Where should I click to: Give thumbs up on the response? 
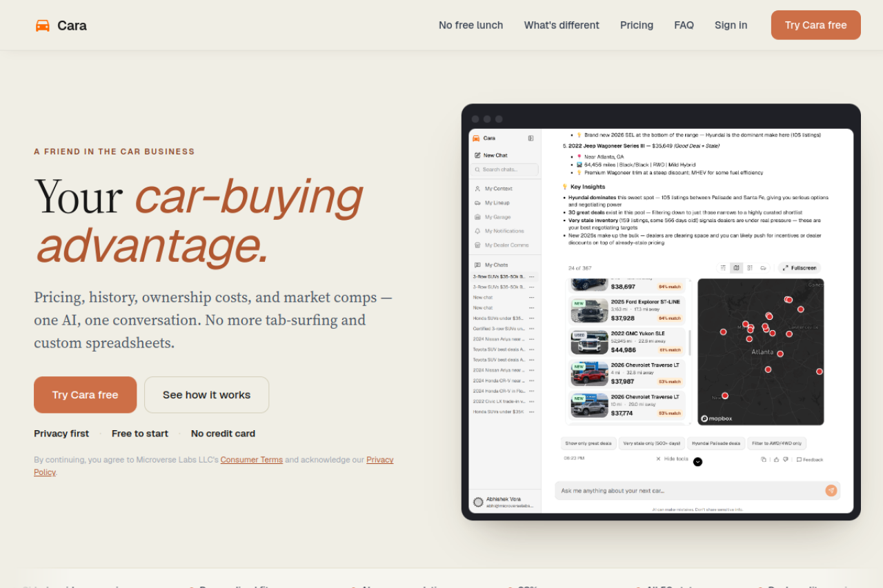[x=775, y=459]
